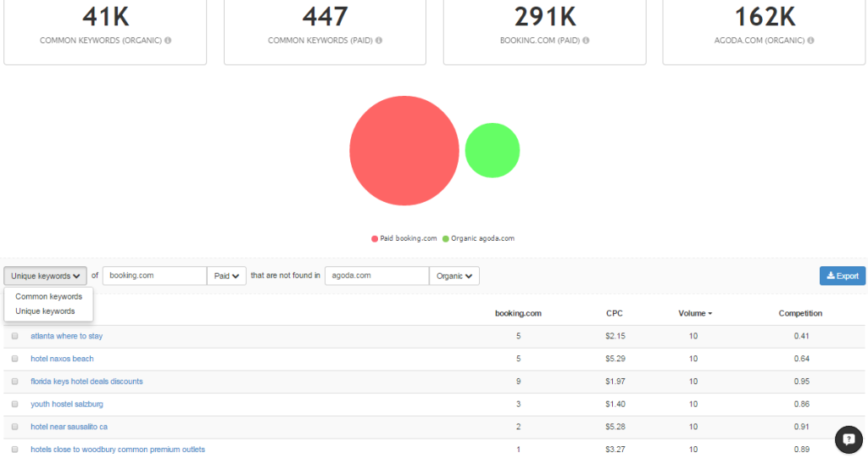Click the 0.86 competition value
Viewport: 868px width, 458px height.
801,405
